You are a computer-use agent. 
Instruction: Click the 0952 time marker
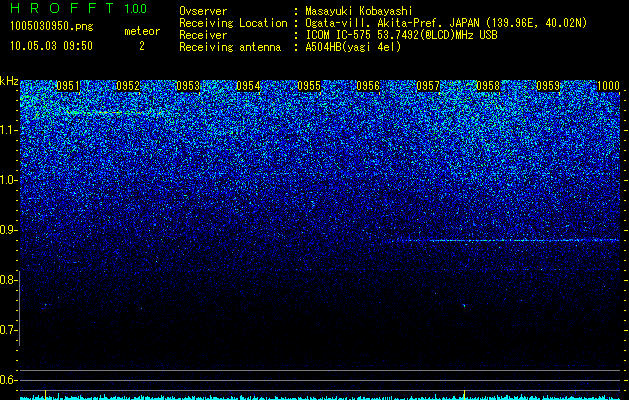(128, 86)
